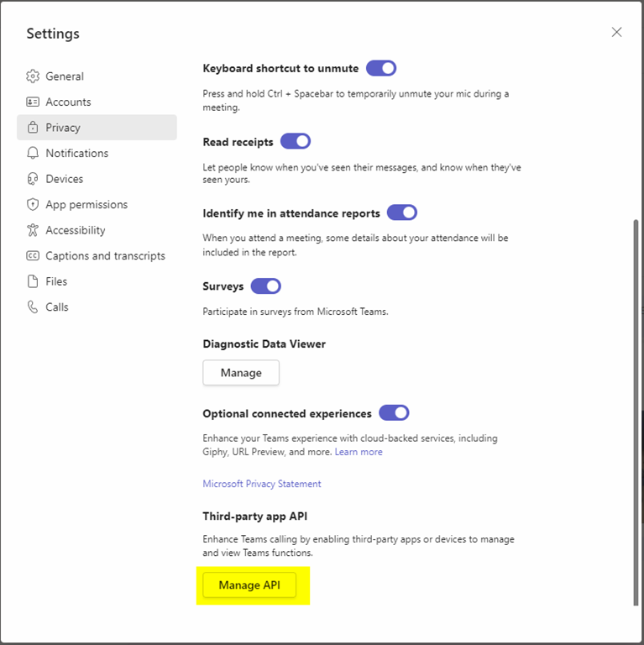Click the Devices headset icon

(33, 179)
